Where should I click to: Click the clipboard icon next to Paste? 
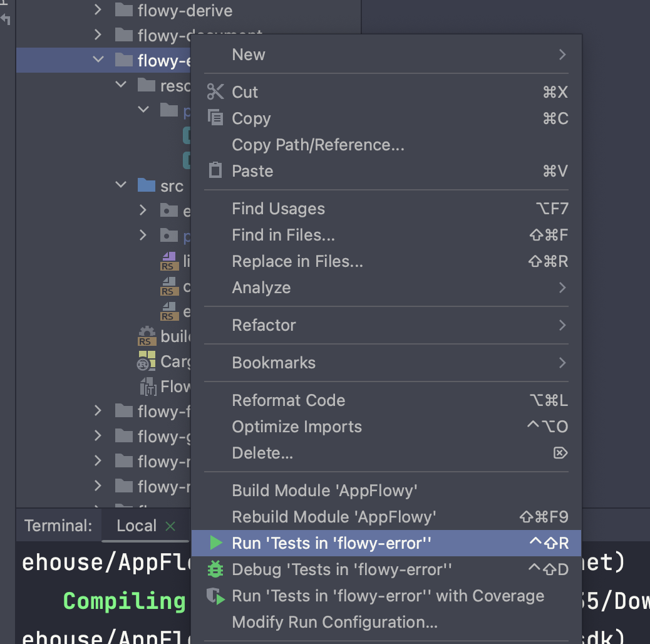click(x=215, y=170)
